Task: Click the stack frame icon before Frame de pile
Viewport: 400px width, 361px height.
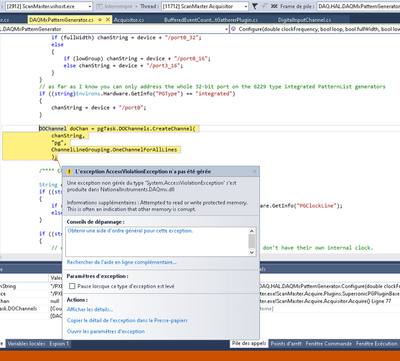Action: coord(274,6)
